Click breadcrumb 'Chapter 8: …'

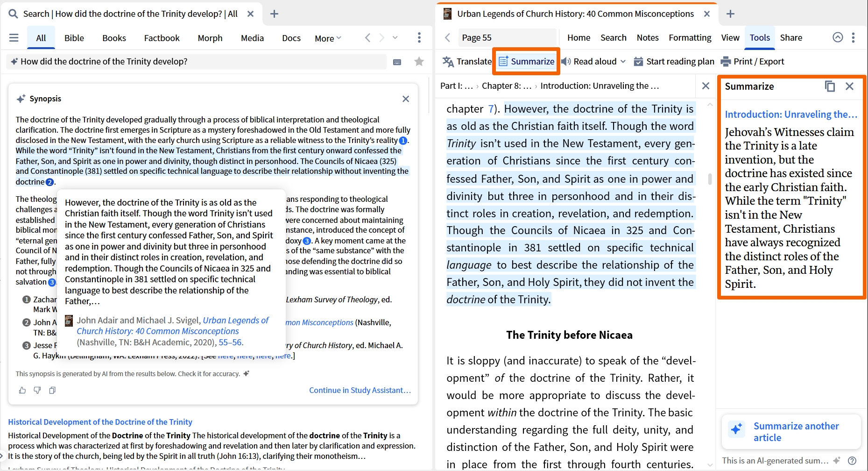(x=507, y=86)
